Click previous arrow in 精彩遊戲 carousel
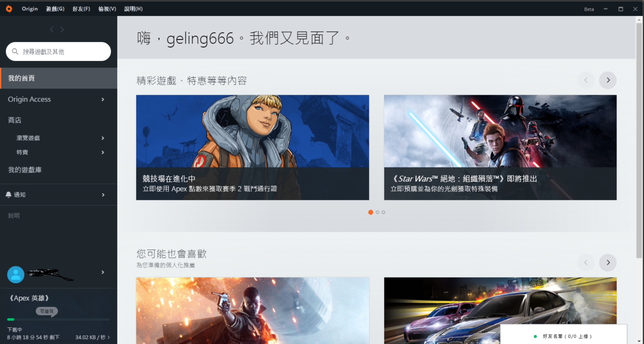Viewport: 644px width, 344px height. [586, 80]
